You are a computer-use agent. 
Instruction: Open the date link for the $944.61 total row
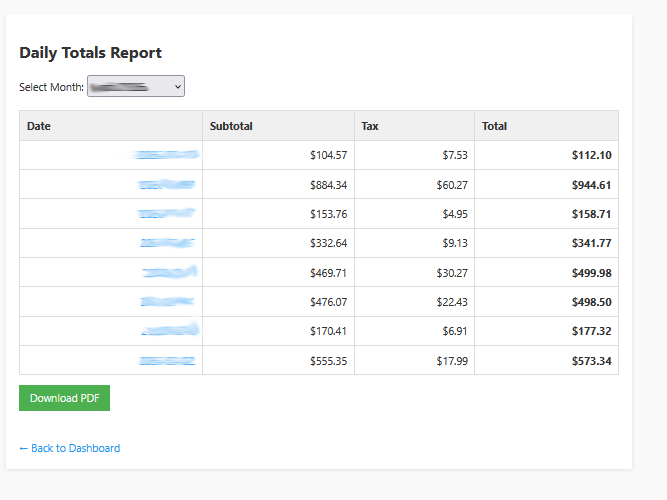[x=167, y=185]
